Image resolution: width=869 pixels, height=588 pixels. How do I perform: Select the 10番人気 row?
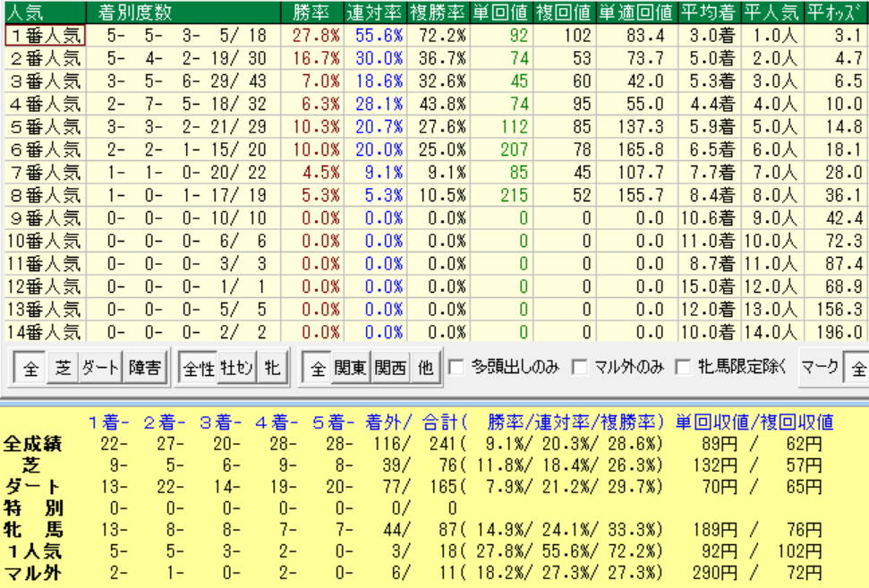(435, 241)
